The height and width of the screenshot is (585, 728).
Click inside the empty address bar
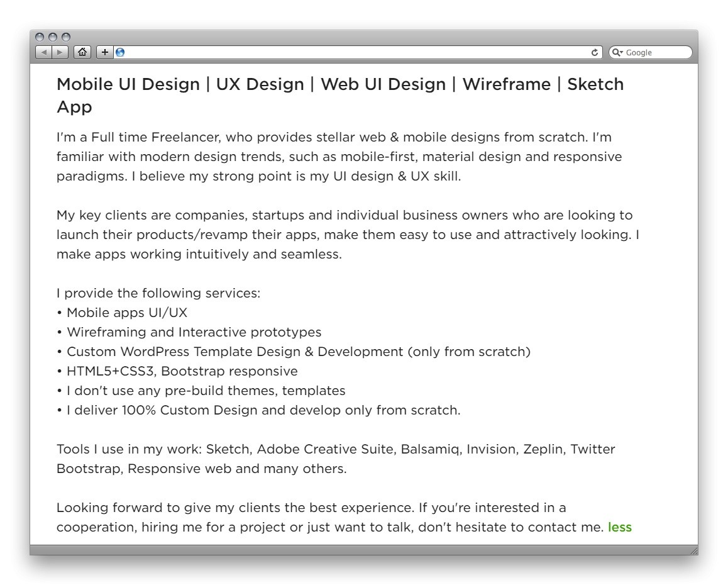(352, 53)
